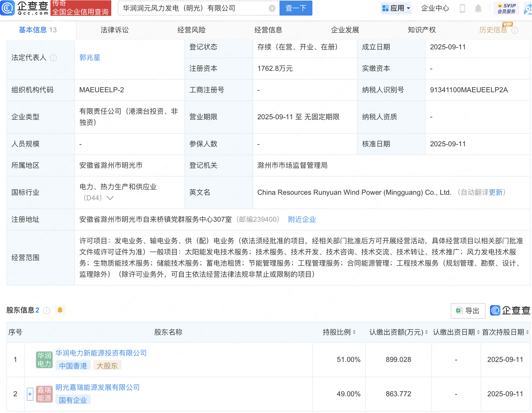This screenshot has height=413, width=532.
Task: Click info icon next to 股东信息
Action: pyautogui.click(x=46, y=310)
